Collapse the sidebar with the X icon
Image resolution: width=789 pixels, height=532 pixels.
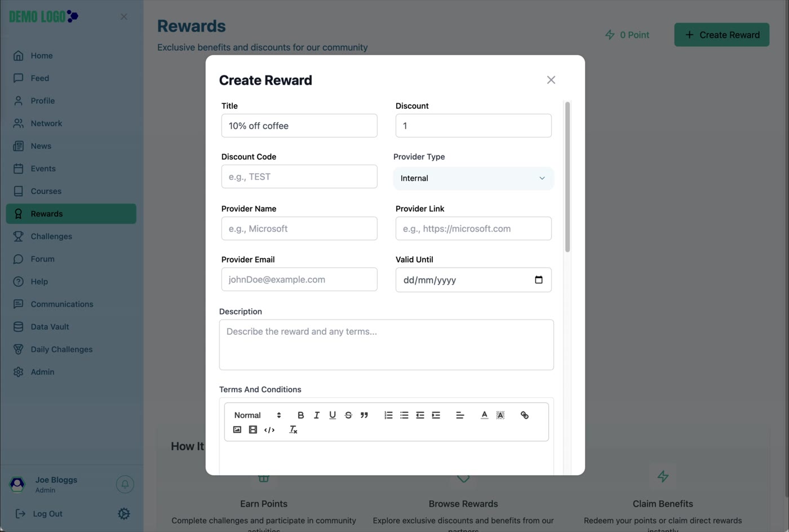(124, 17)
